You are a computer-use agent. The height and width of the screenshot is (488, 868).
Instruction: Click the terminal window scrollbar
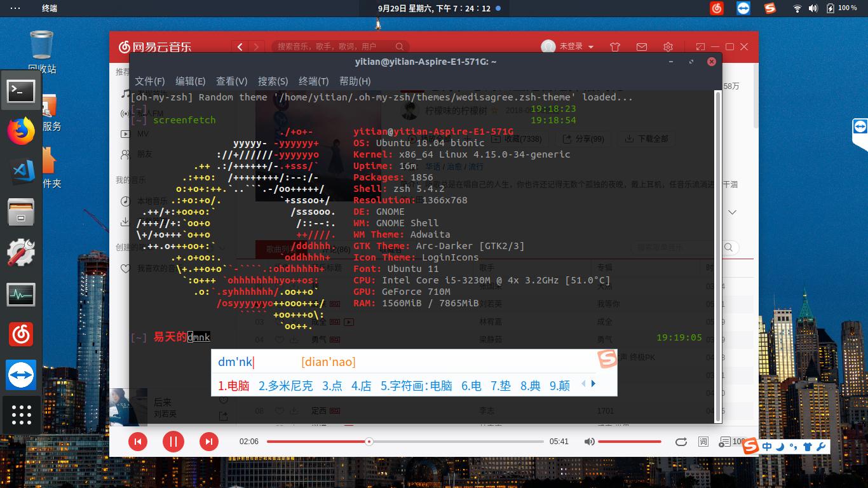(719, 255)
